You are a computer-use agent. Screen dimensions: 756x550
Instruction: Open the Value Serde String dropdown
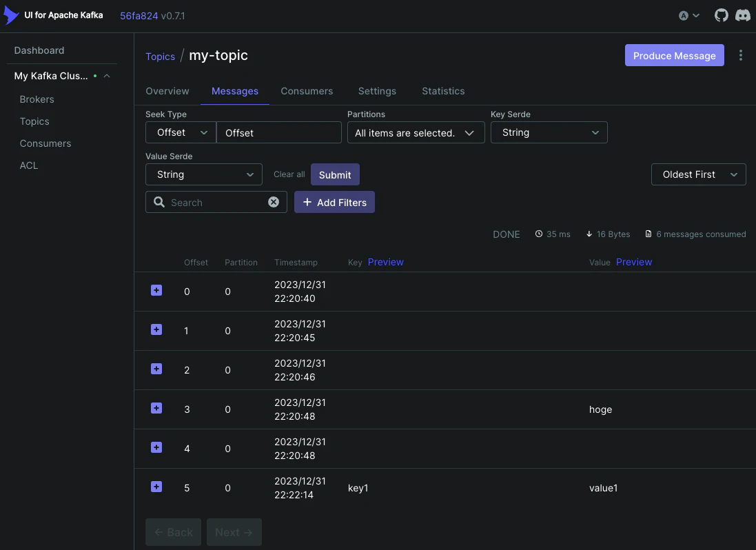(203, 174)
